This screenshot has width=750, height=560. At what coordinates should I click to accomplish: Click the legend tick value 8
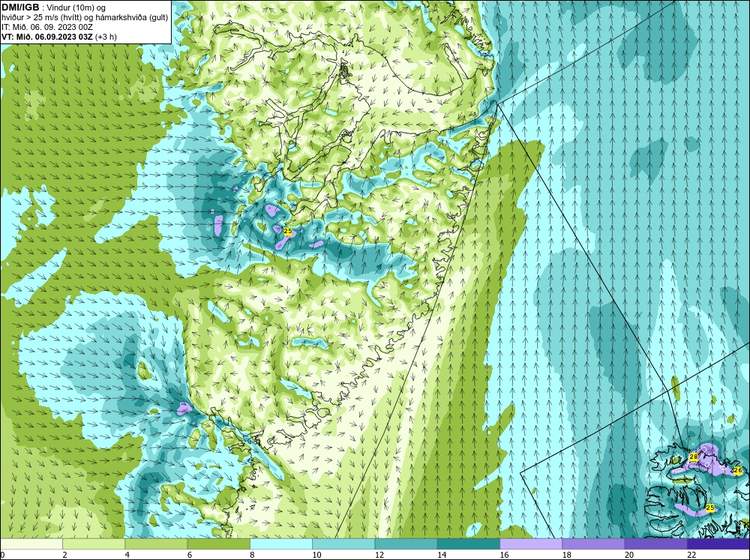pos(253,554)
